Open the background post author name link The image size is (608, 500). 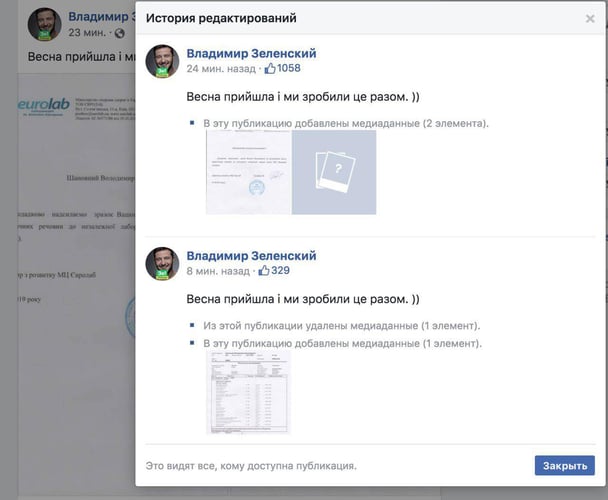[x=100, y=16]
